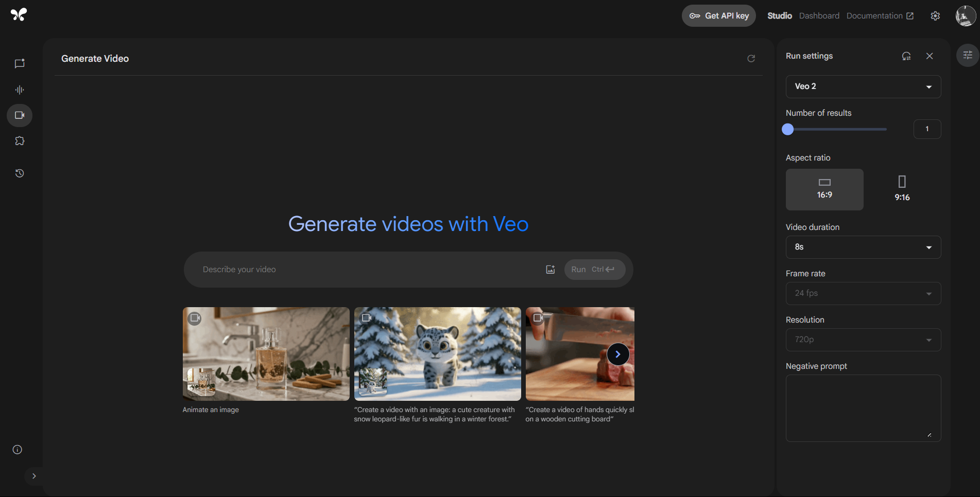Close the Run settings panel
The image size is (980, 497).
coord(930,56)
